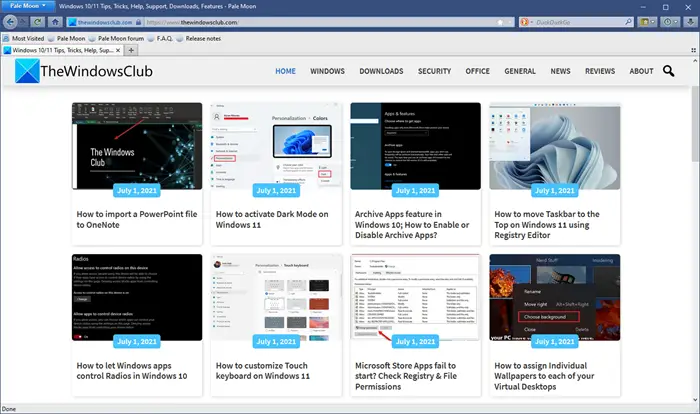
Task: Open the move Taskbar to Top article thumbnail
Action: coord(555,146)
